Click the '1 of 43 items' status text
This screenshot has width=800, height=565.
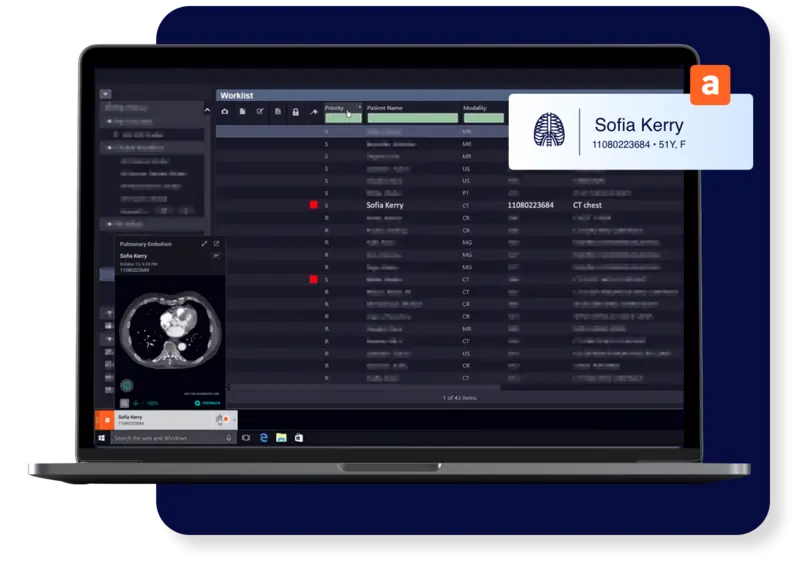pyautogui.click(x=460, y=398)
